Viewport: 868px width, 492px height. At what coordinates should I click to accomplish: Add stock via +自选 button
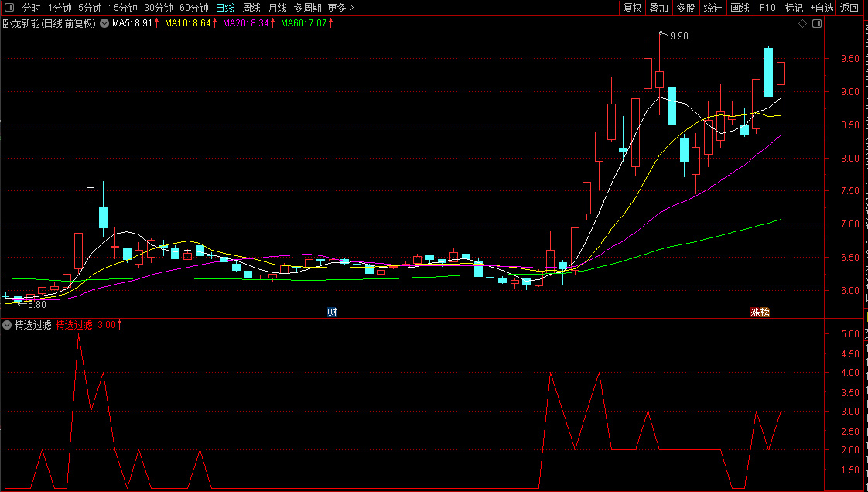[822, 8]
